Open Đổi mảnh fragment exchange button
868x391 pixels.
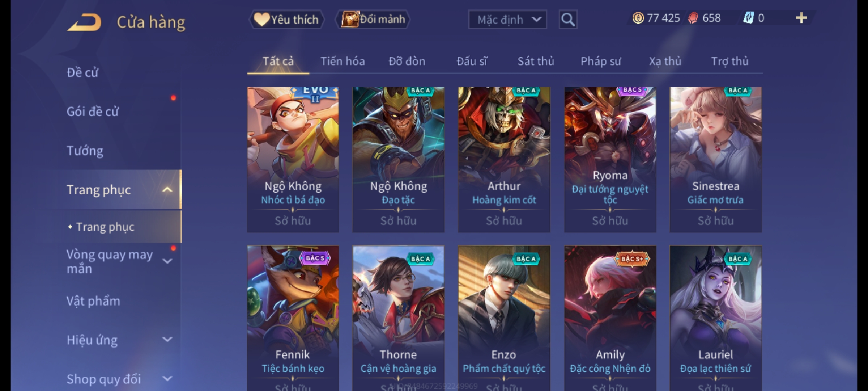pyautogui.click(x=373, y=20)
